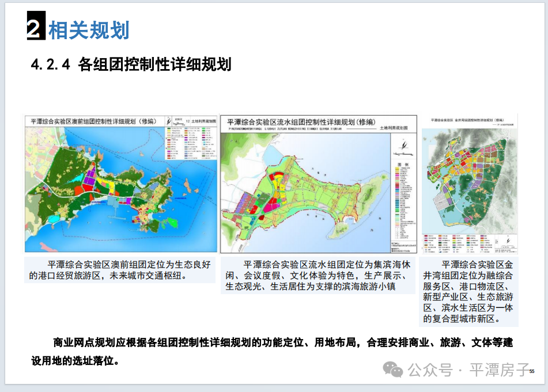Click the north arrow compass in the 流水 map
The image size is (548, 392).
coord(404,146)
